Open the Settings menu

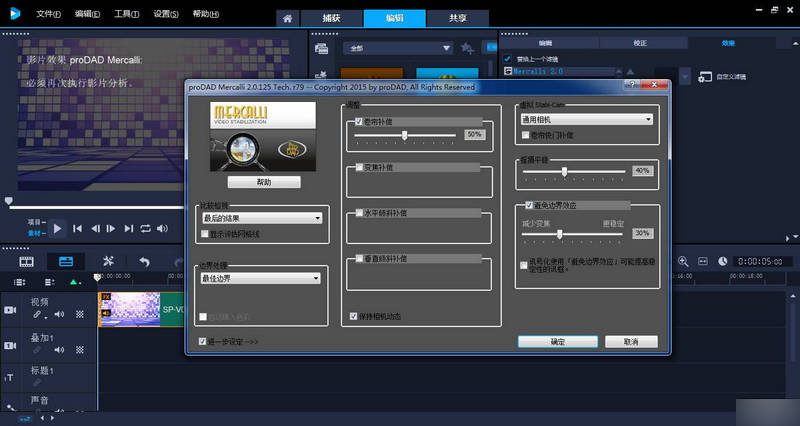[x=166, y=14]
